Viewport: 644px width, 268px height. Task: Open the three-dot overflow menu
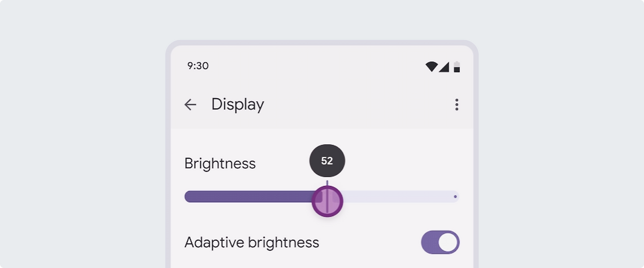[457, 105]
